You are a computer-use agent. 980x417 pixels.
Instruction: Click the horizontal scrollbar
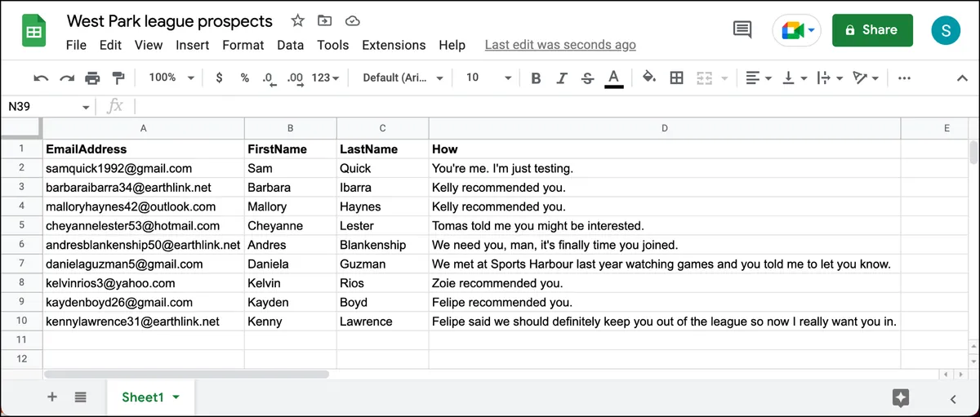pos(187,374)
